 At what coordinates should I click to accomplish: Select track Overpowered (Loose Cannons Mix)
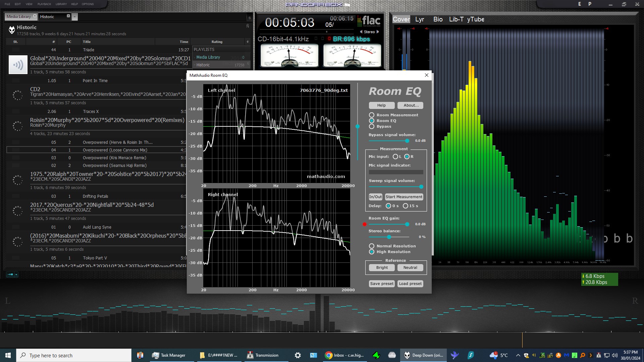click(x=96, y=150)
